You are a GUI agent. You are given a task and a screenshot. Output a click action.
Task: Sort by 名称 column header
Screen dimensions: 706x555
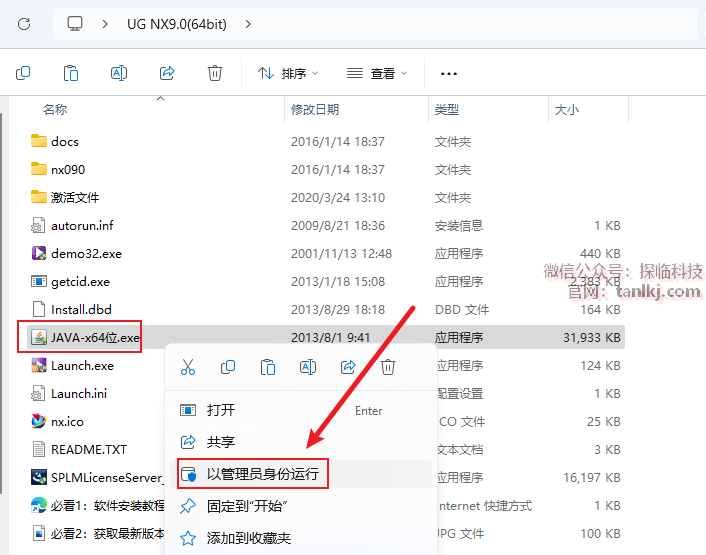[55, 109]
